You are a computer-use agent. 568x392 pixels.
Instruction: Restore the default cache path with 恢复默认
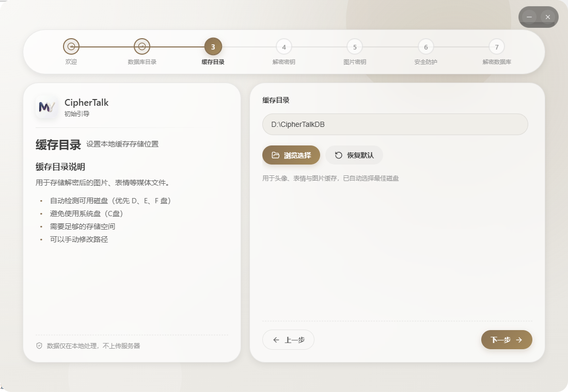point(354,155)
